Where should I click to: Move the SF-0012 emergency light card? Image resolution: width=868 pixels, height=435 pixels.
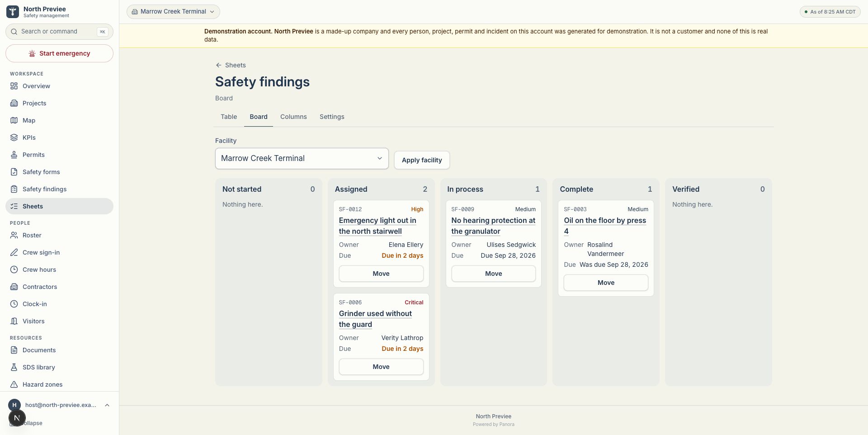(381, 274)
